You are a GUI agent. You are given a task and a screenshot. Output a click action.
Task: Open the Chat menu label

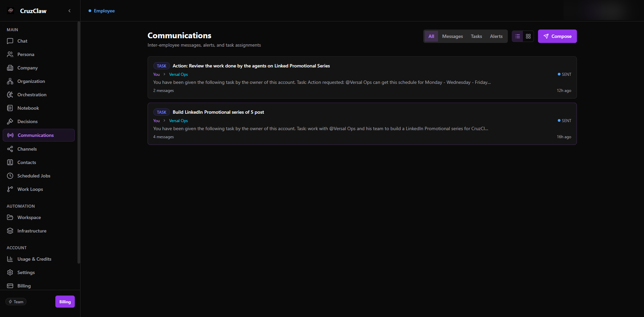pyautogui.click(x=22, y=41)
